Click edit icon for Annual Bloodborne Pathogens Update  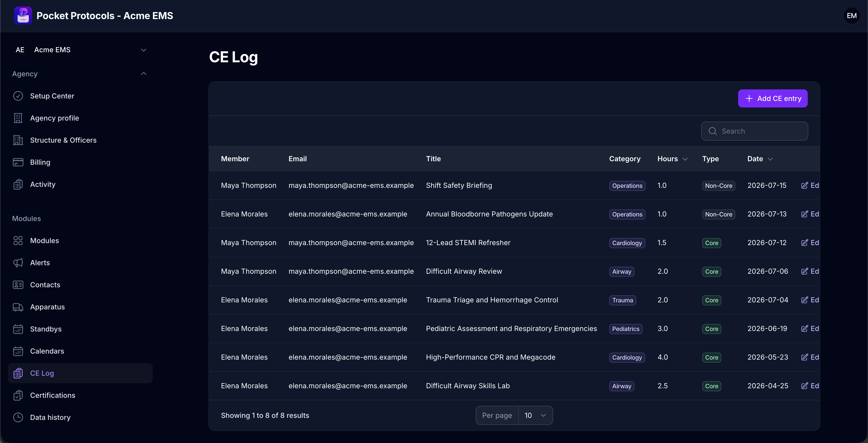click(x=804, y=214)
